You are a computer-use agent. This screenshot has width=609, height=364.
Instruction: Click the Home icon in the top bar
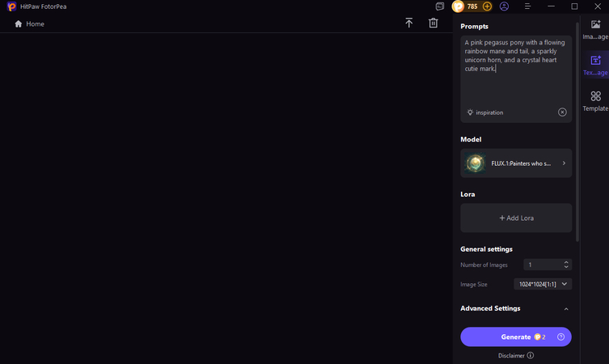[19, 24]
